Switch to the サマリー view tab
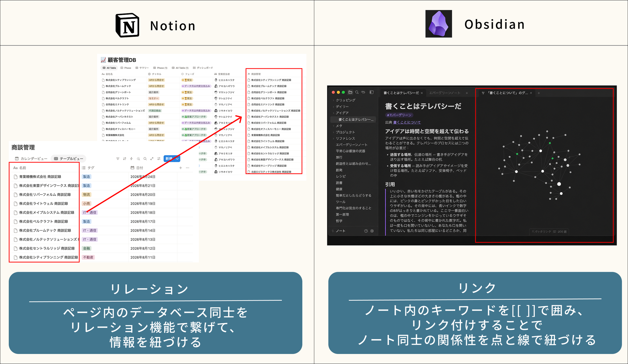 click(x=142, y=68)
